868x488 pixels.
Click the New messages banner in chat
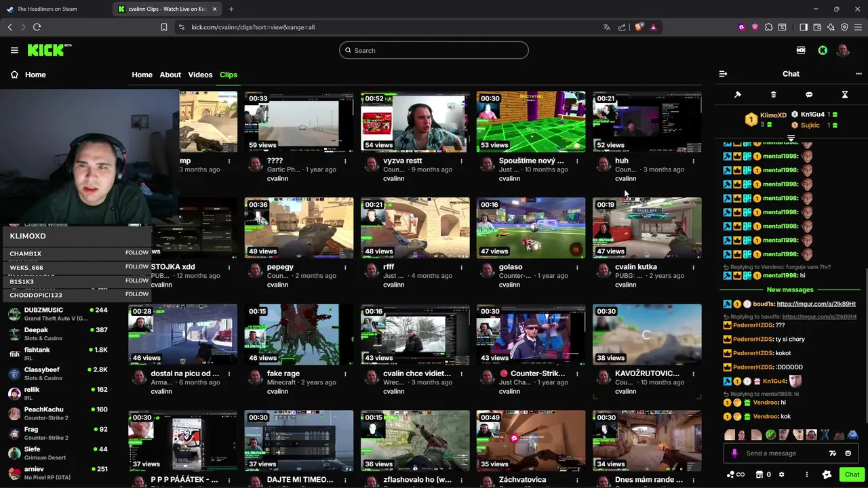(790, 289)
